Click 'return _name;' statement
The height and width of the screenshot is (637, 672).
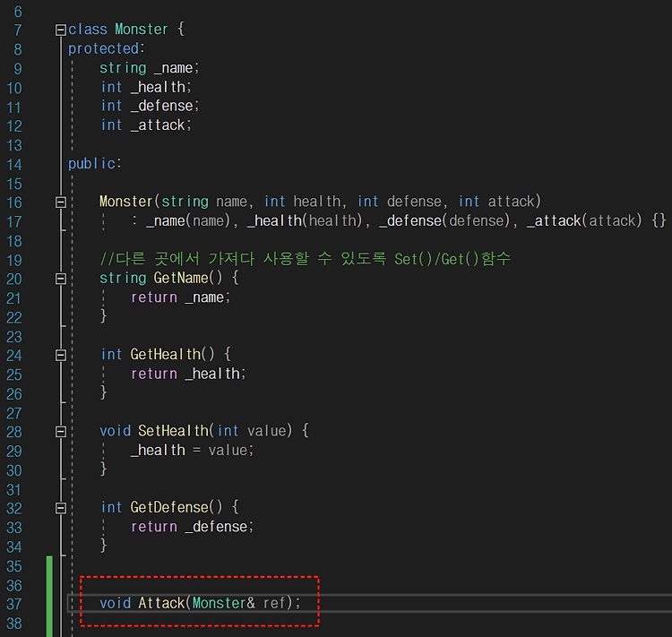180,297
